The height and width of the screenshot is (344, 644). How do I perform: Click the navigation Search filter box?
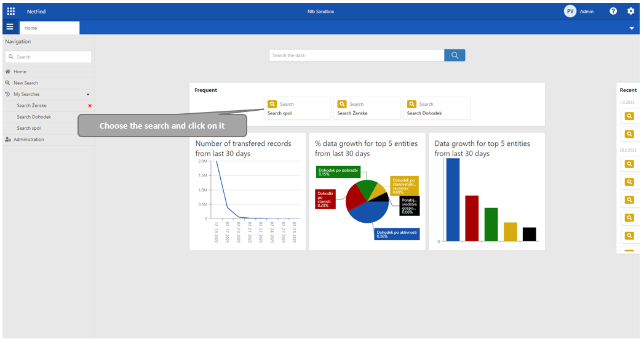coord(49,57)
